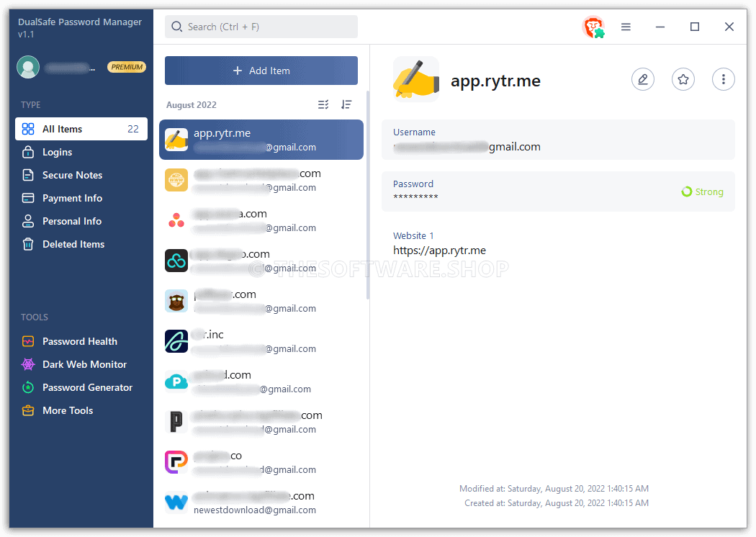This screenshot has height=537, width=756.
Task: Click the All Items grid icon
Action: [28, 129]
